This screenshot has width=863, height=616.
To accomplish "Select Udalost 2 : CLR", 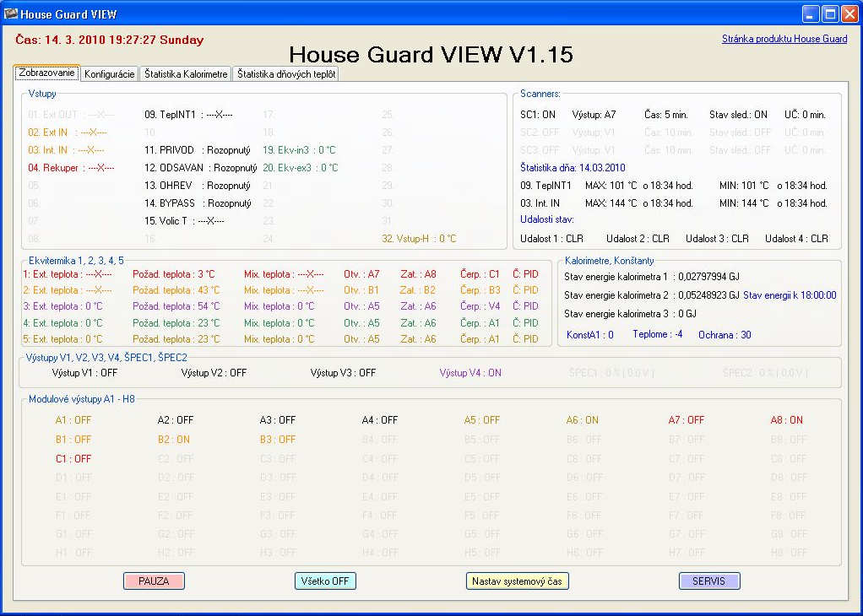I will [638, 239].
